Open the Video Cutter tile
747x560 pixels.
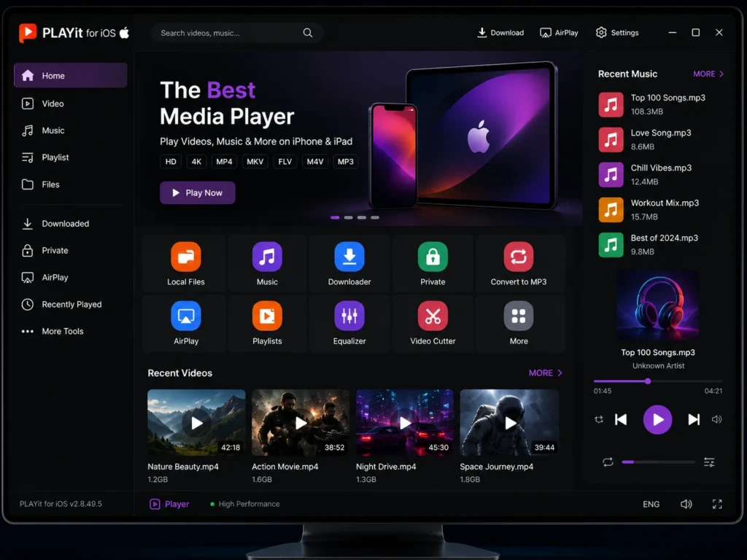click(433, 323)
